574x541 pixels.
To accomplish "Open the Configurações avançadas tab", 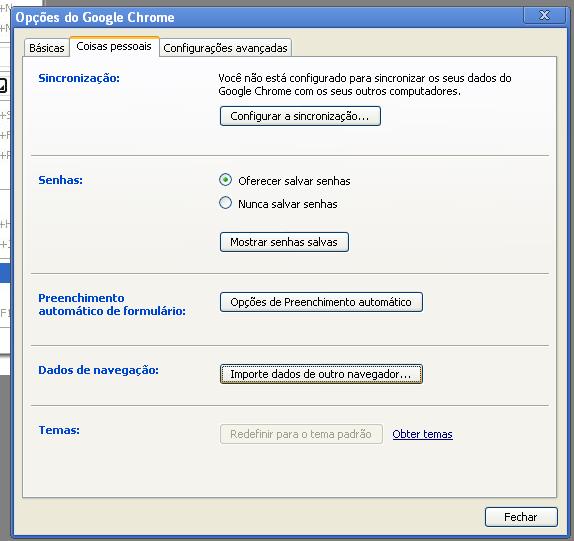I will [x=225, y=48].
